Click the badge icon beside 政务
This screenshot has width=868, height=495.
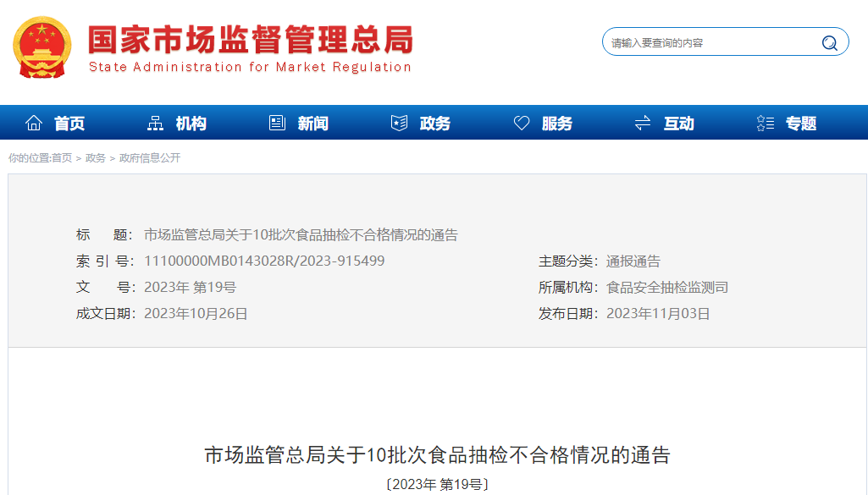[399, 124]
